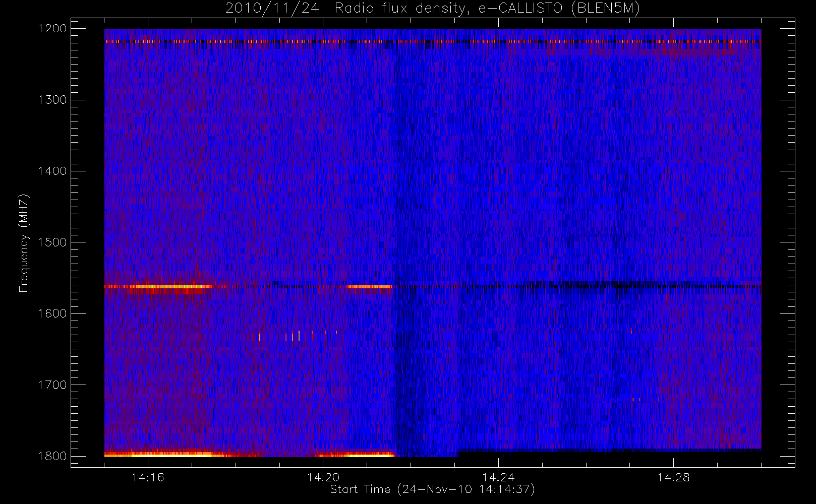
Task: Click the 14:16 time tick label
Action: click(x=148, y=477)
